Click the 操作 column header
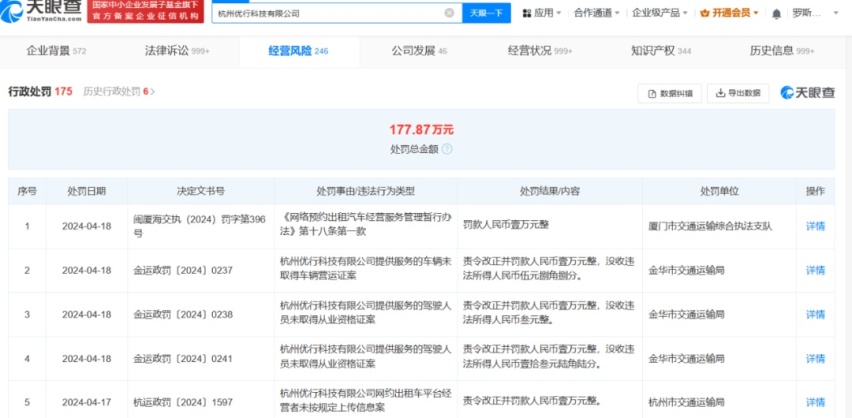852x418 pixels. pyautogui.click(x=815, y=191)
